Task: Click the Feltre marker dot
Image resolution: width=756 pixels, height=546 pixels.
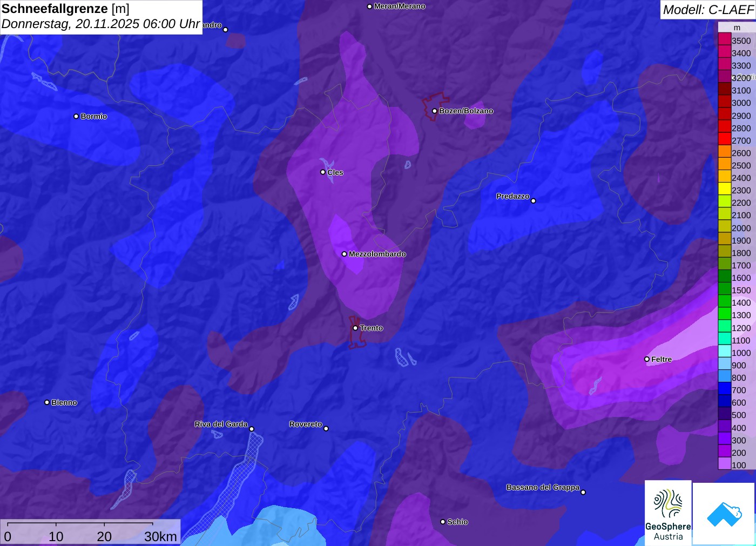Action: click(647, 359)
